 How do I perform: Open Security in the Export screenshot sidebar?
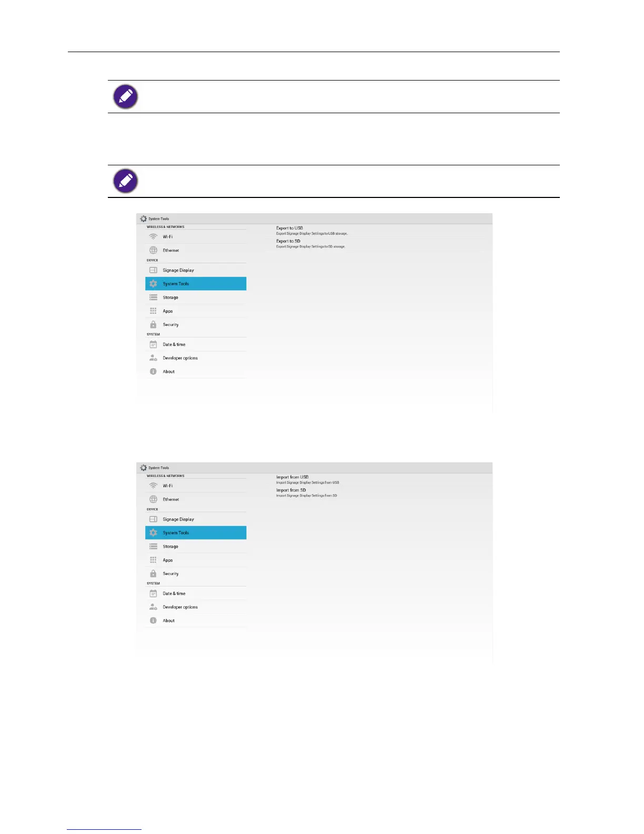point(170,325)
